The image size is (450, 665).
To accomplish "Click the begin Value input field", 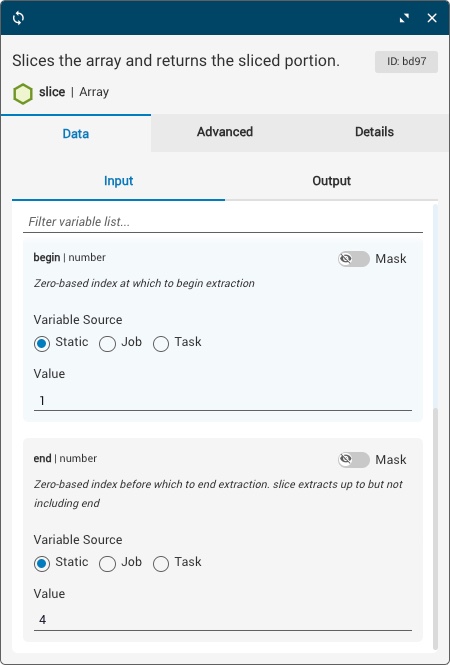I will (223, 400).
